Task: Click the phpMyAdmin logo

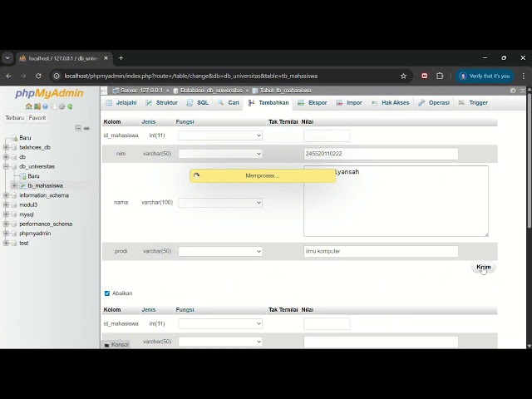Action: pyautogui.click(x=49, y=93)
